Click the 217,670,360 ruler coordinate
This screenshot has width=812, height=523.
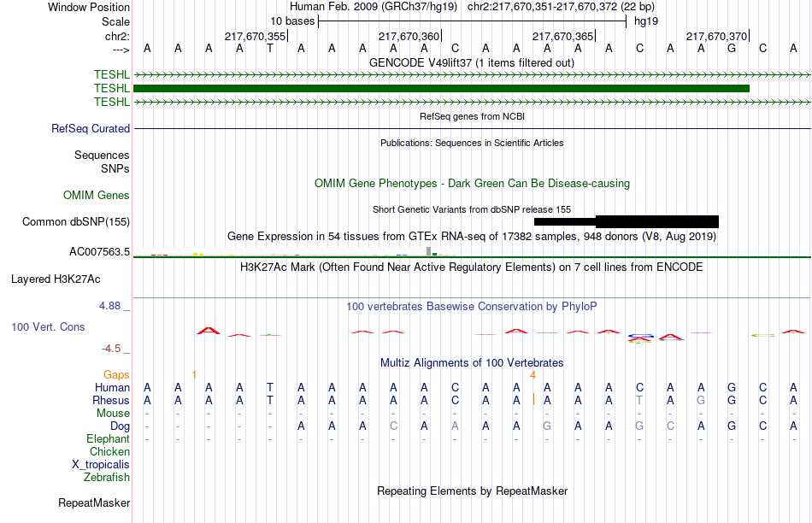(x=409, y=36)
